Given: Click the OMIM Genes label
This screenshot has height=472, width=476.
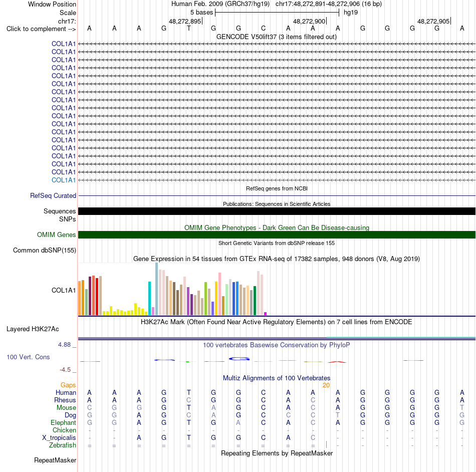Looking at the screenshot, I should click(x=56, y=234).
